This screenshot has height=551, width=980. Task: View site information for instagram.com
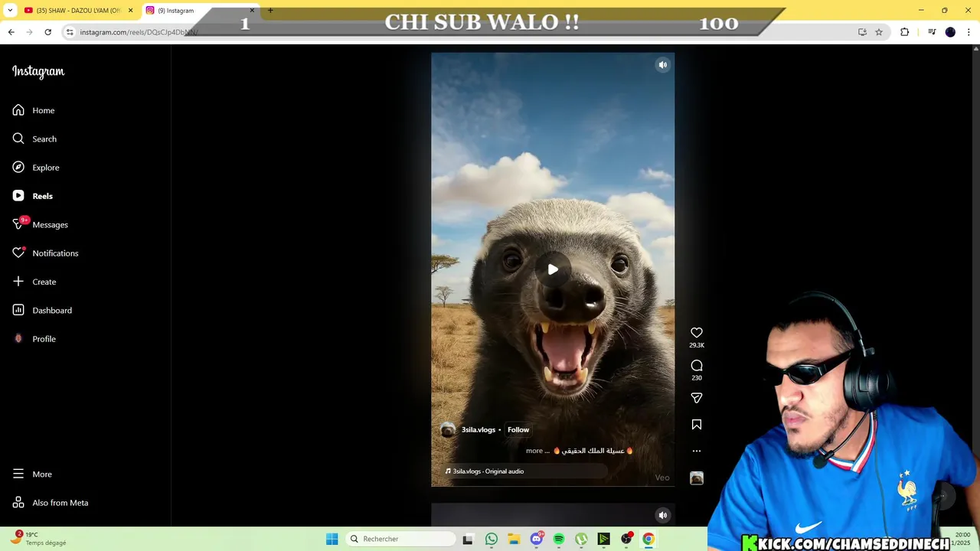point(70,32)
